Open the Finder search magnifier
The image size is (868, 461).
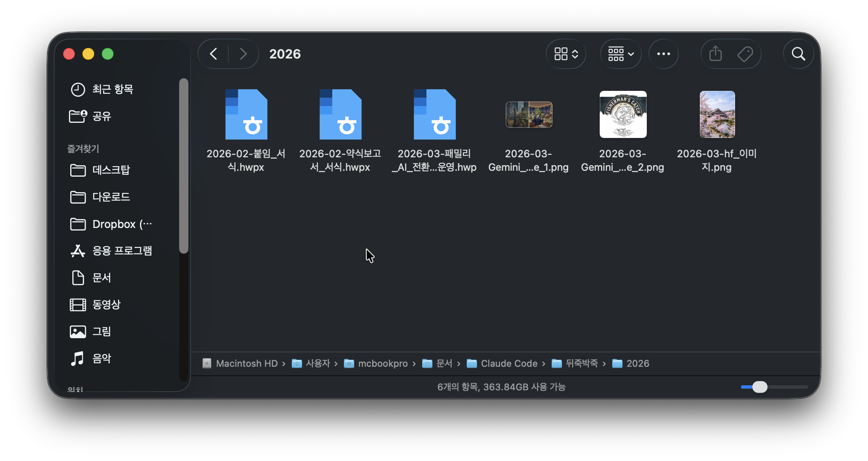tap(798, 54)
